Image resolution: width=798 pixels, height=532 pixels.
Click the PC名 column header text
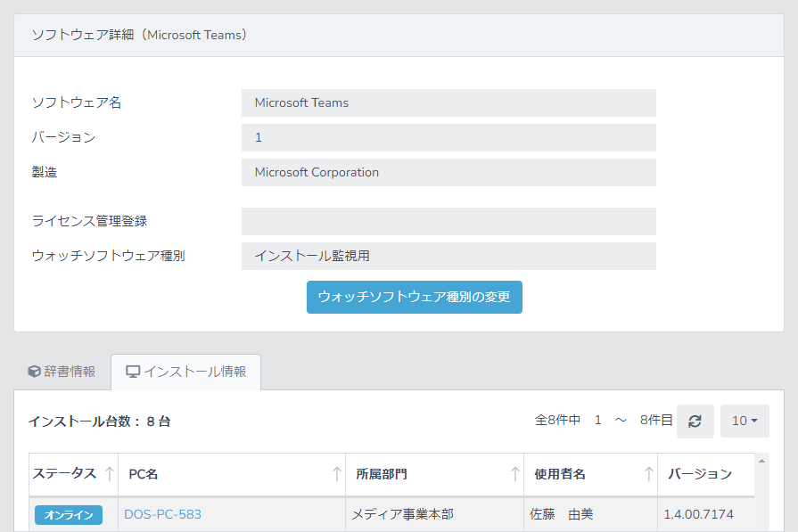[144, 474]
